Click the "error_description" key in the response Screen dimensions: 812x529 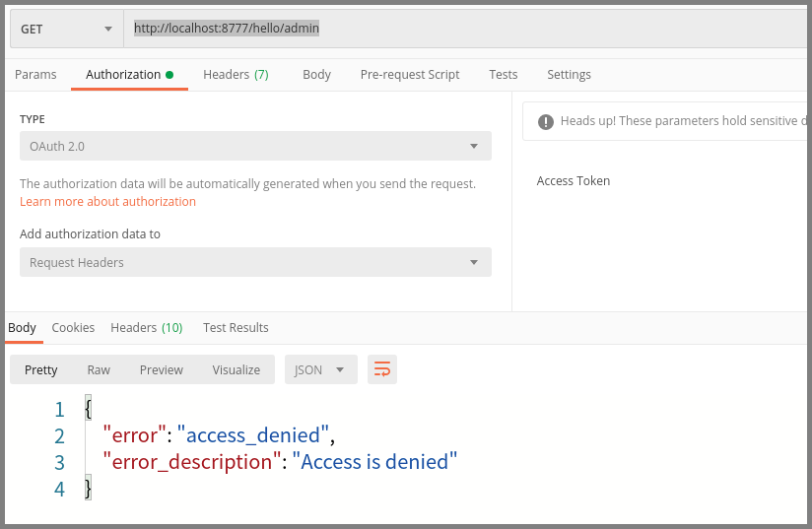click(x=192, y=461)
